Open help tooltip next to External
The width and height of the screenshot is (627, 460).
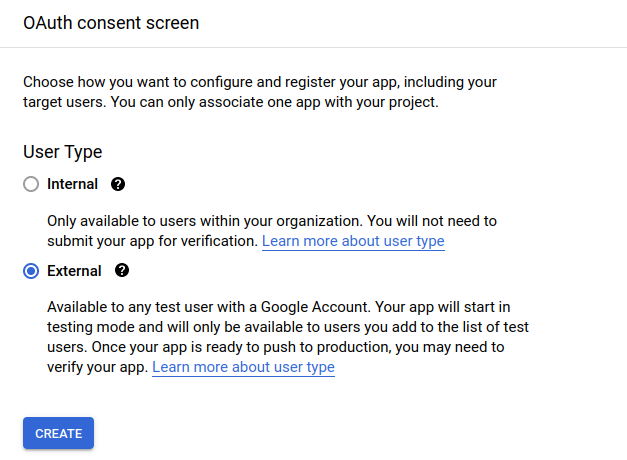(x=122, y=271)
